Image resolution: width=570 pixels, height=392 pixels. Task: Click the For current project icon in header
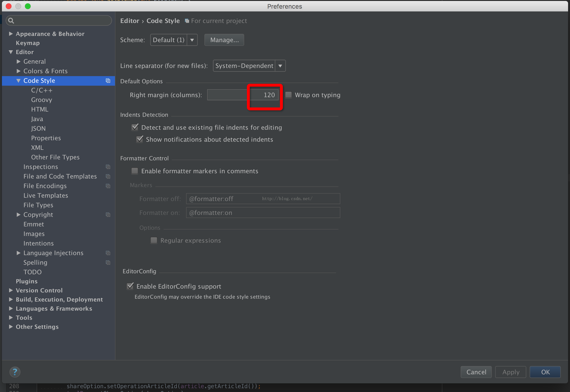click(x=187, y=21)
